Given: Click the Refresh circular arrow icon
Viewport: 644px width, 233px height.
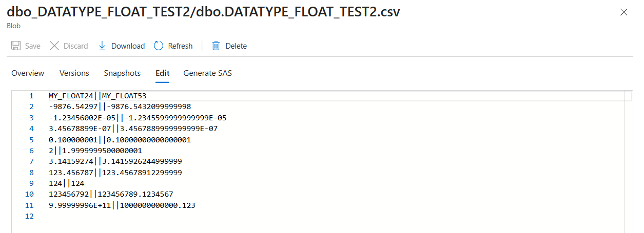Looking at the screenshot, I should [159, 46].
